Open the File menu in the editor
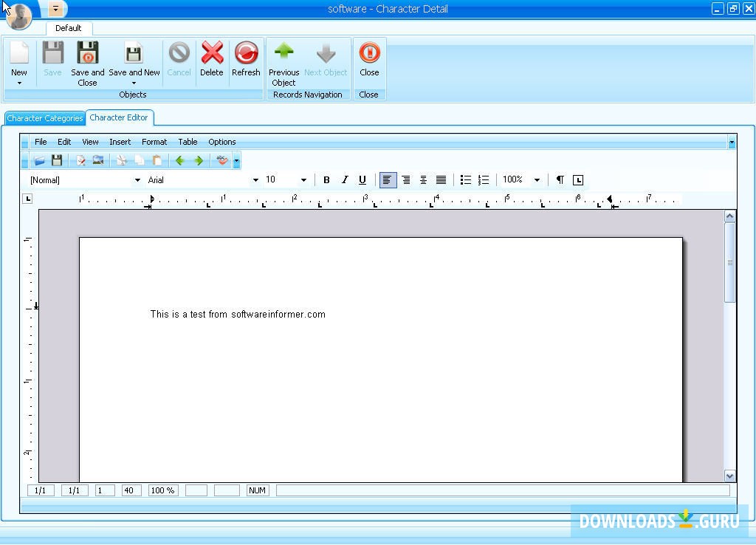 [x=41, y=142]
